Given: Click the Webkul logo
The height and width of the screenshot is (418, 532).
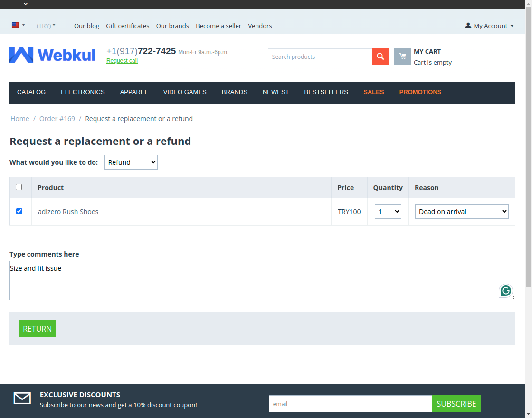Looking at the screenshot, I should pyautogui.click(x=52, y=54).
